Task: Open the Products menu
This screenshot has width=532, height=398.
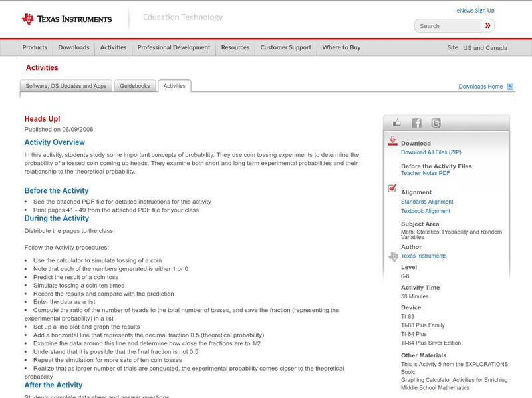Action: coord(35,47)
